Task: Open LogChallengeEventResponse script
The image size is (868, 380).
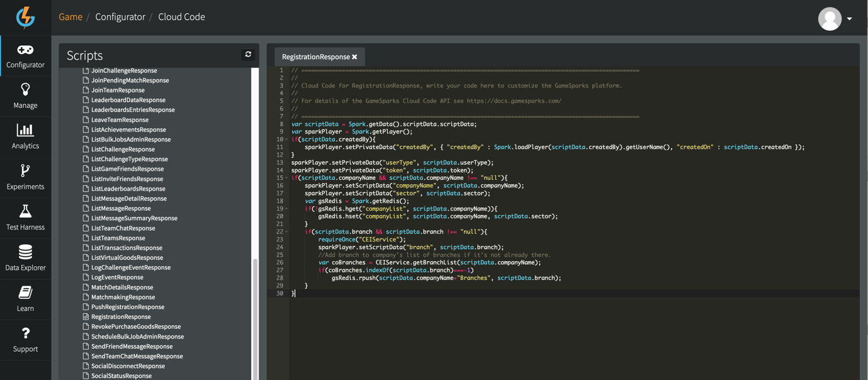Action: click(131, 267)
